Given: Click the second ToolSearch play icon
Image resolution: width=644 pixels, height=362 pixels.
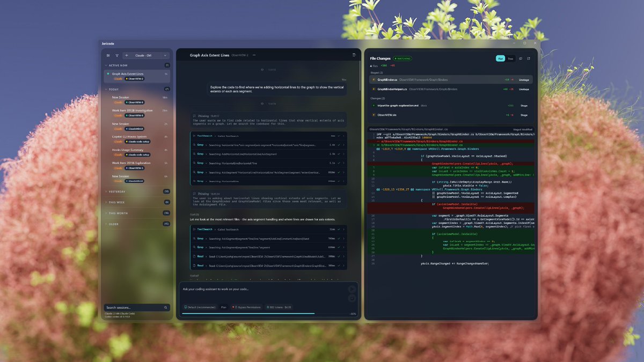Looking at the screenshot, I should click(194, 230).
